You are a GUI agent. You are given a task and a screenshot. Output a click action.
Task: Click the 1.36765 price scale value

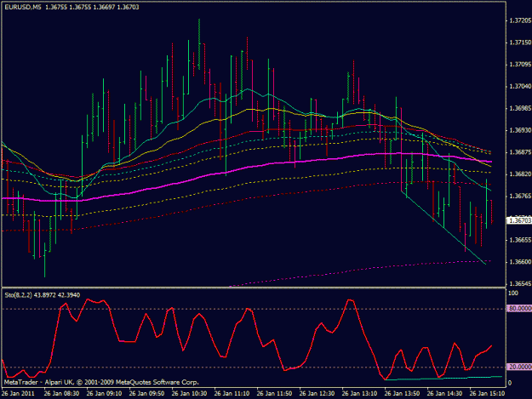click(x=520, y=197)
